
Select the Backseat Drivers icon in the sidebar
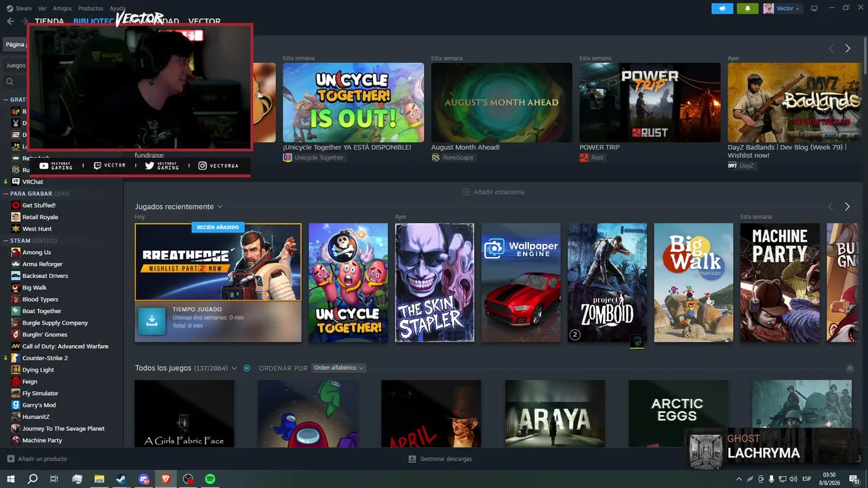coord(16,276)
